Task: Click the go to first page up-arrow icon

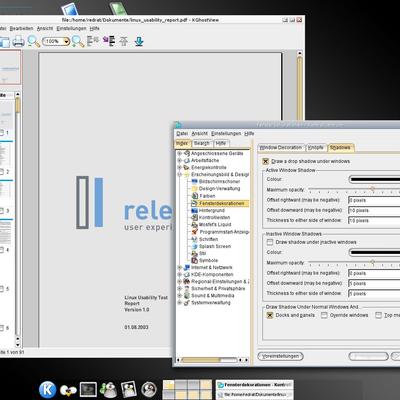Action: 124,41
